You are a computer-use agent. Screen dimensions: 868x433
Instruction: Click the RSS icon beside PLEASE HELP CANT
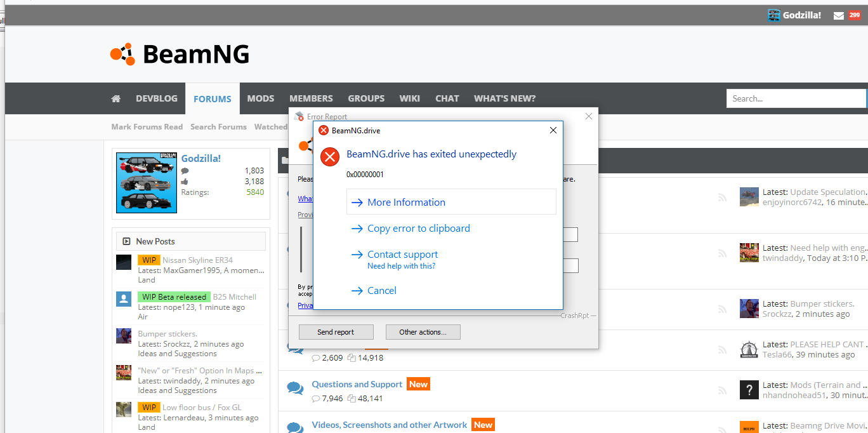click(722, 350)
